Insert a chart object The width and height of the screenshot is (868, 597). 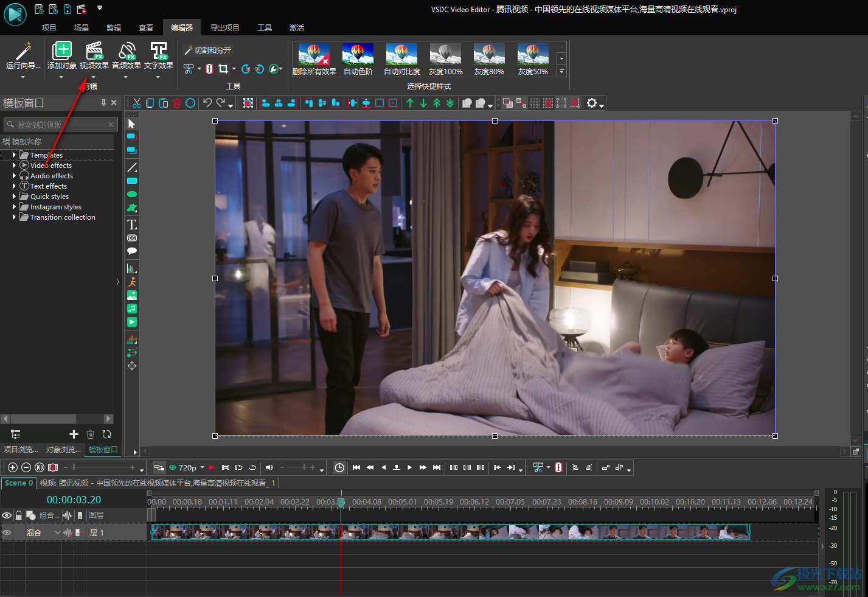point(132,268)
